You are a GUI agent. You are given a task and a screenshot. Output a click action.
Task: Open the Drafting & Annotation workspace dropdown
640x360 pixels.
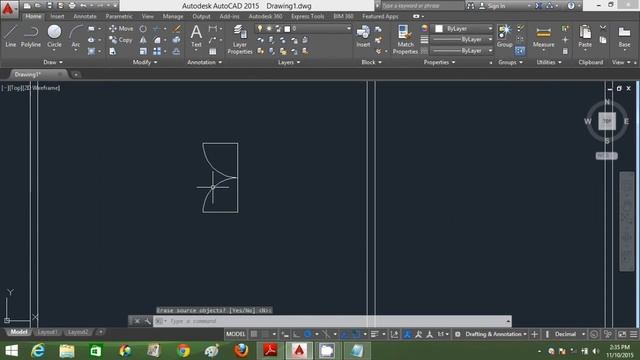click(x=496, y=334)
